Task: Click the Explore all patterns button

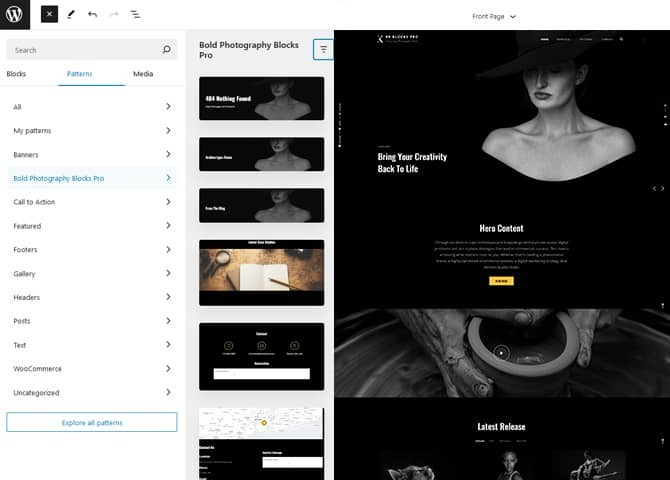Action: click(91, 423)
